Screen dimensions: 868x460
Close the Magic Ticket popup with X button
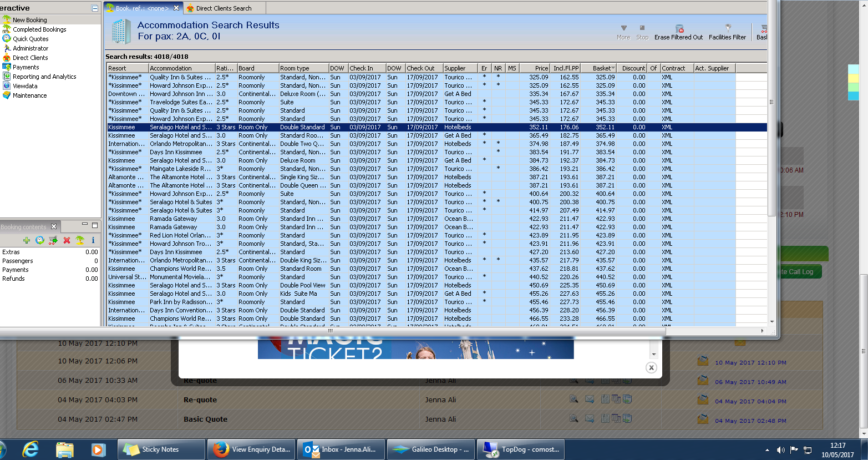pyautogui.click(x=651, y=367)
